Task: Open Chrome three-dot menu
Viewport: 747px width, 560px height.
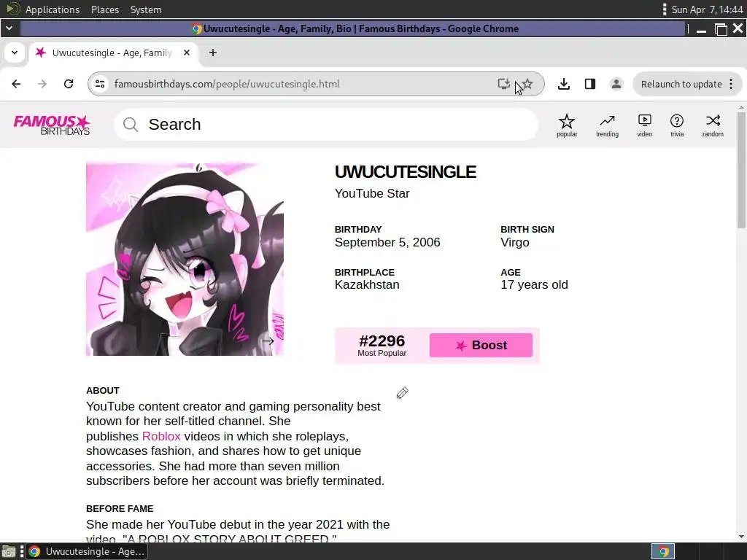Action: (x=731, y=85)
